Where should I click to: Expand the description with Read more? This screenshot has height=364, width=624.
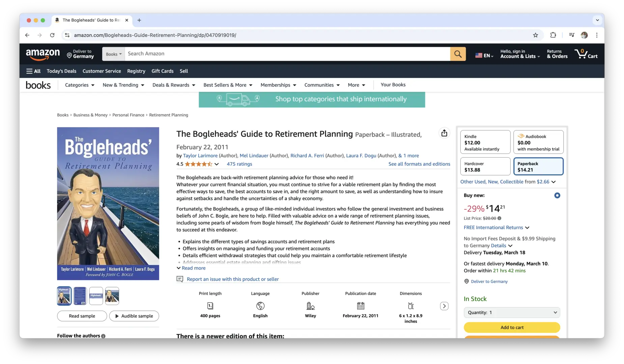pyautogui.click(x=191, y=268)
